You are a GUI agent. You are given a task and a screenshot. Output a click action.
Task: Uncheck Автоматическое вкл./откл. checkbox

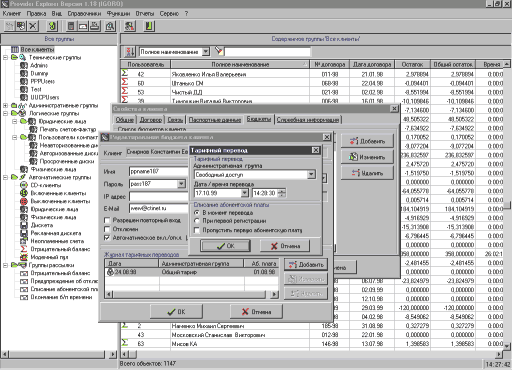107,238
